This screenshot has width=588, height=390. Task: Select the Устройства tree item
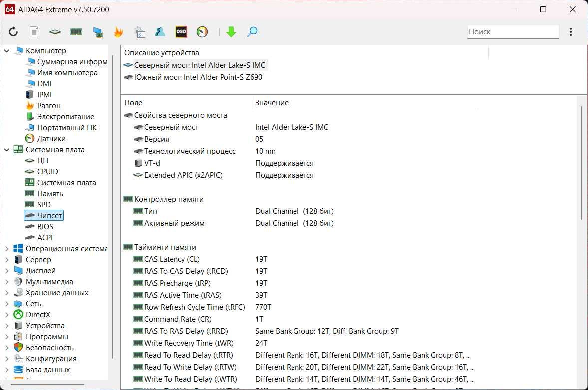point(39,326)
